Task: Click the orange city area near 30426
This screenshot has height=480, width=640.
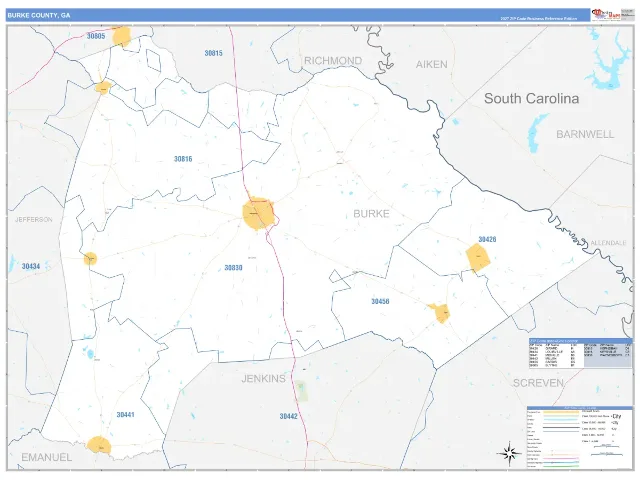Action: click(478, 258)
